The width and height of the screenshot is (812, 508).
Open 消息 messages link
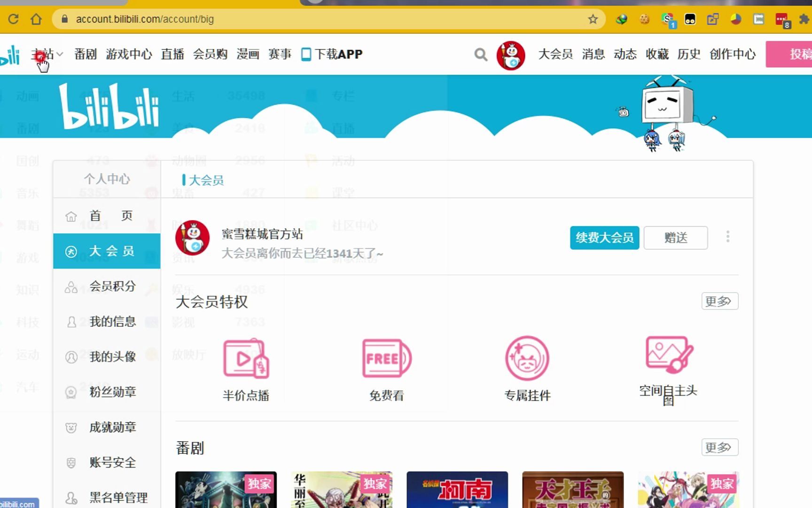click(593, 54)
